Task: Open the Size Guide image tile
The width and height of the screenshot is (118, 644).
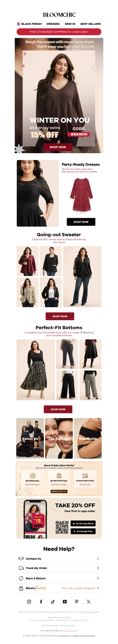Action: click(88, 438)
